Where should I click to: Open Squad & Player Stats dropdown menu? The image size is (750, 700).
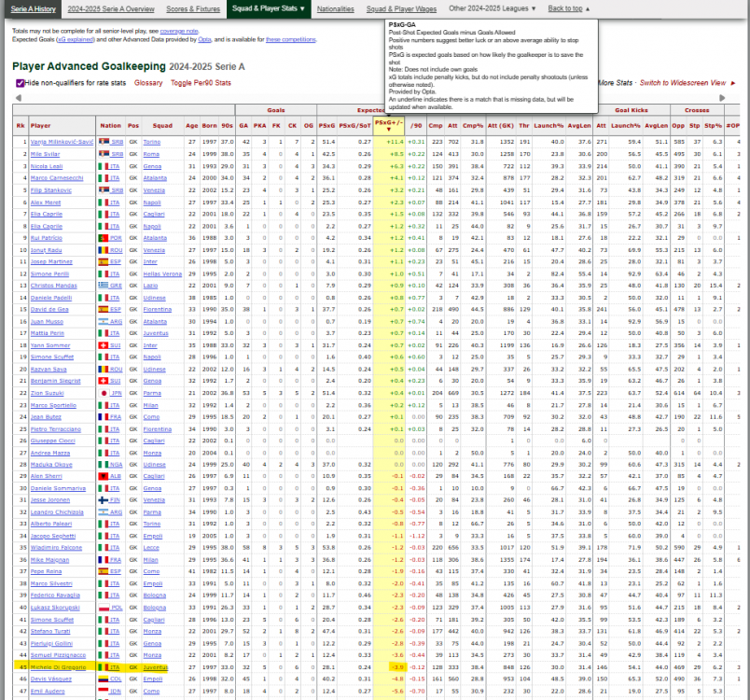pos(269,8)
